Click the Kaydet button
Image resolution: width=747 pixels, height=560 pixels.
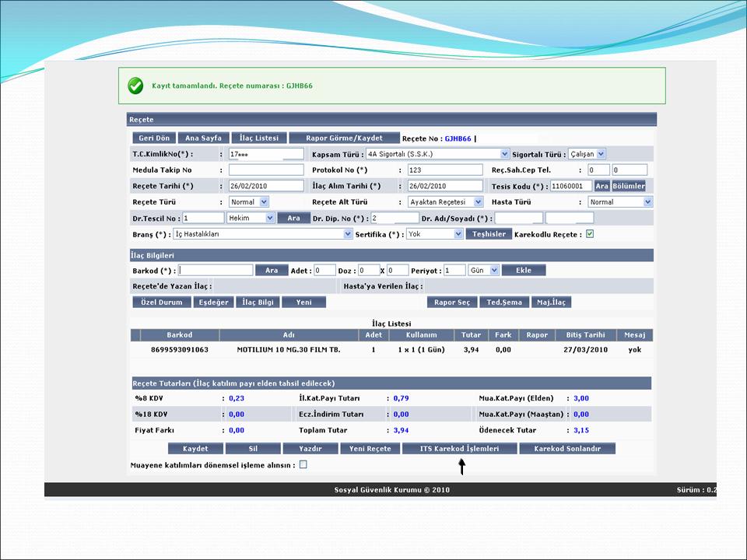(x=195, y=448)
